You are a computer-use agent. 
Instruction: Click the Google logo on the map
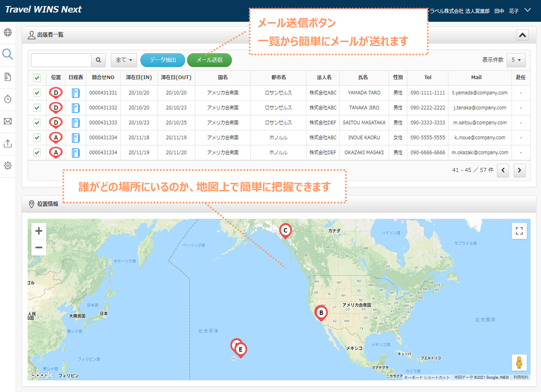42,375
